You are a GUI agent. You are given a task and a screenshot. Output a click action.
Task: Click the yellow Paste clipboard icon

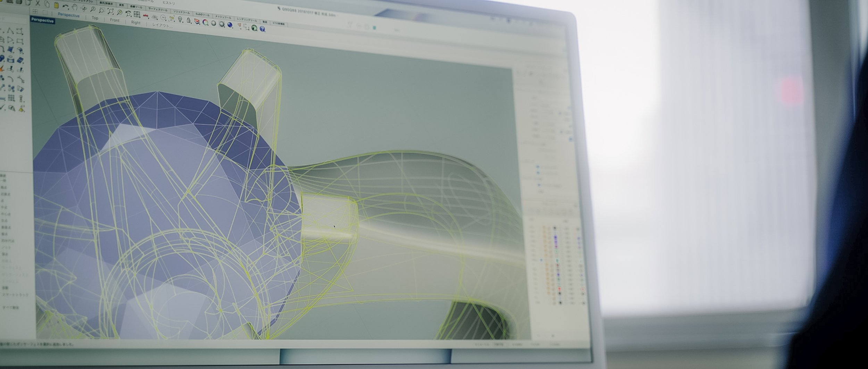(56, 6)
